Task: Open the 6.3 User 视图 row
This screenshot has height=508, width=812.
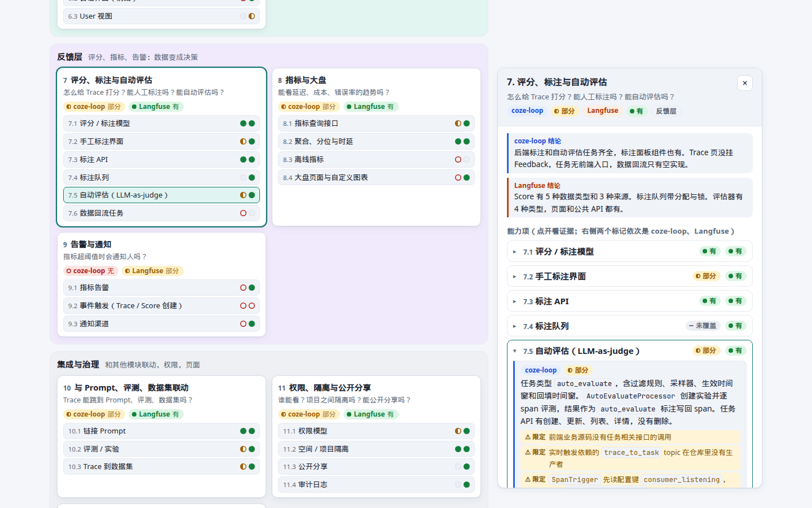Action: pos(161,16)
